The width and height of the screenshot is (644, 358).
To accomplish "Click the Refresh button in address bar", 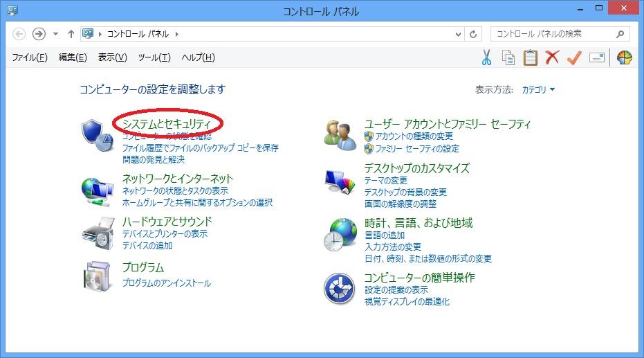I will [x=473, y=34].
